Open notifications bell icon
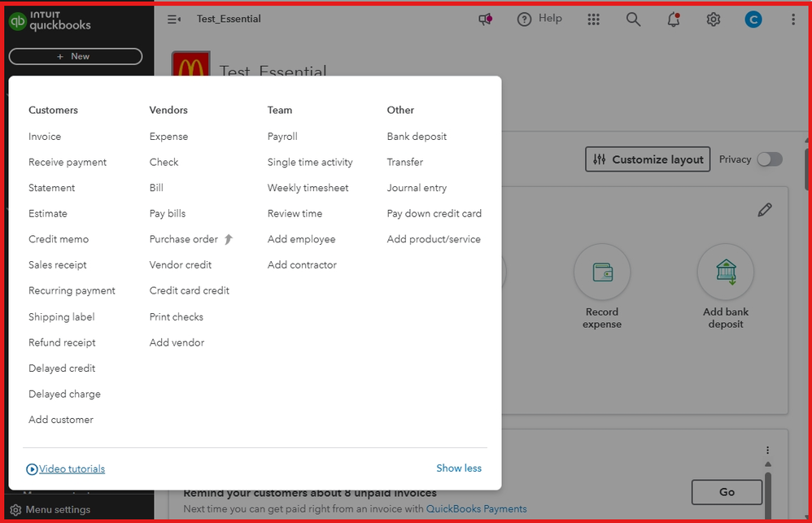The image size is (812, 523). [673, 20]
